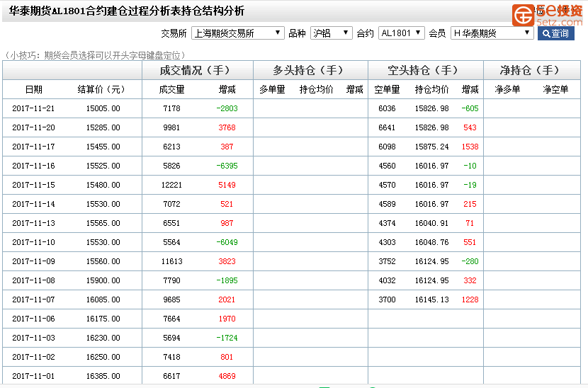Open the 交易所 exchange dropdown
Screen dimensions: 588x388
(x=238, y=33)
